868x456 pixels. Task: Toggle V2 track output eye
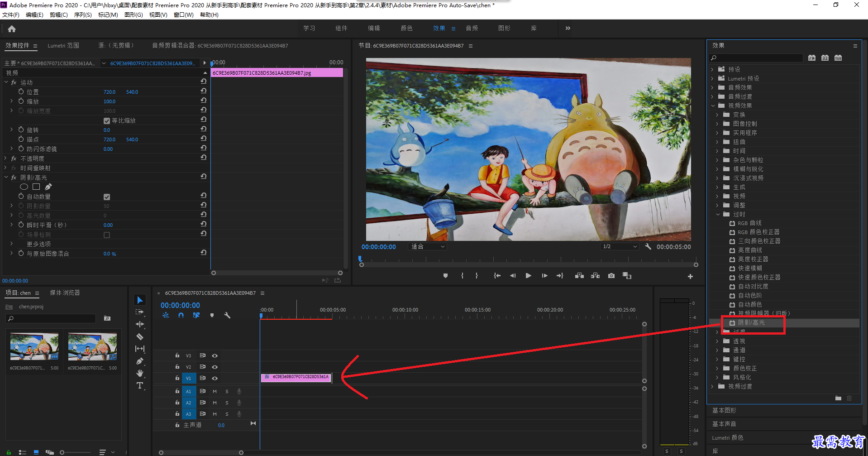tap(215, 367)
